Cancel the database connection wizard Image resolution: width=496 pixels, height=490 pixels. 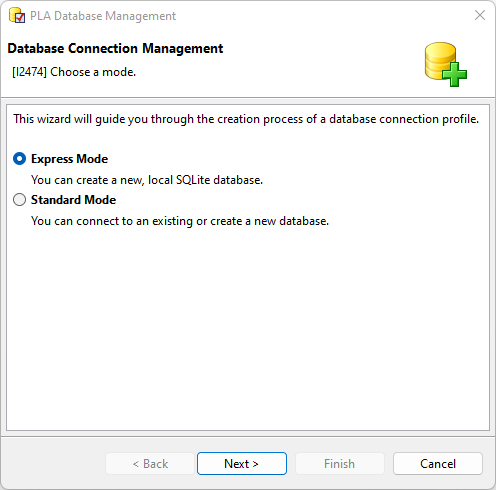pos(438,463)
